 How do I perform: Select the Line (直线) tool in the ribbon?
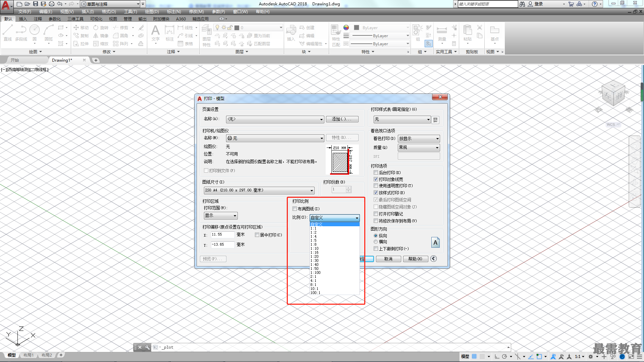pyautogui.click(x=8, y=33)
